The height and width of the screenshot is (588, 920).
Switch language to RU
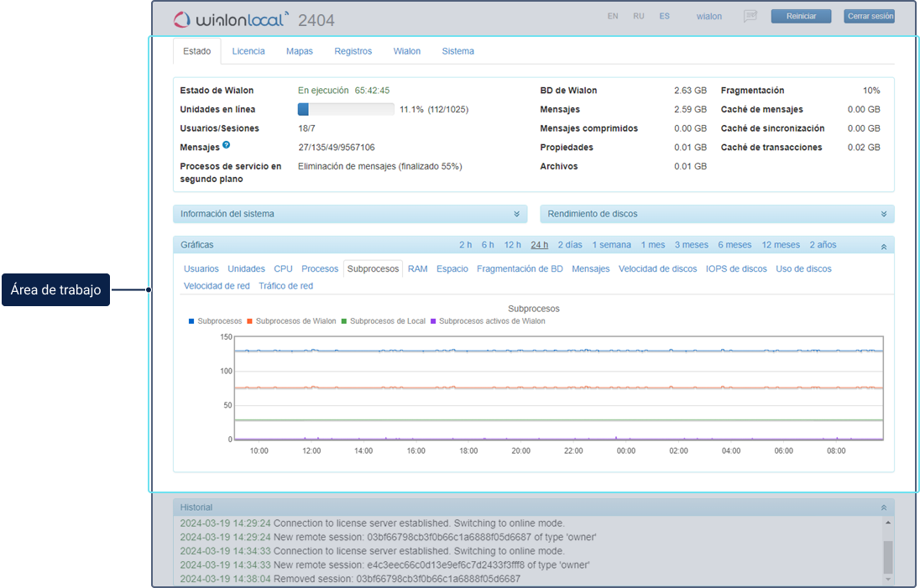(638, 17)
